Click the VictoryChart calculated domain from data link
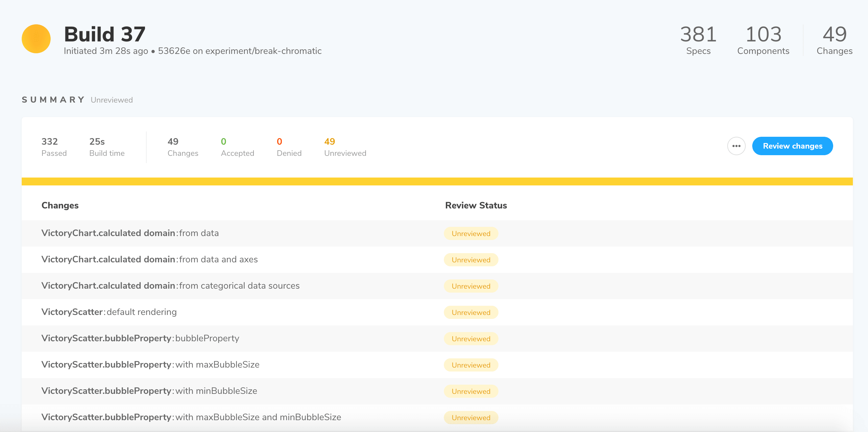 click(x=130, y=233)
